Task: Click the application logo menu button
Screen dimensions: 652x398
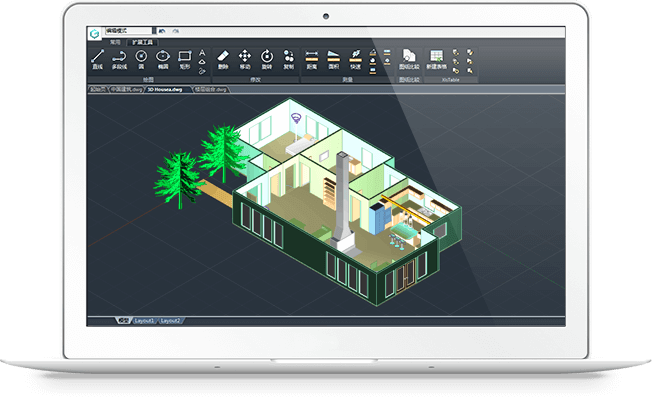Action: 95,34
